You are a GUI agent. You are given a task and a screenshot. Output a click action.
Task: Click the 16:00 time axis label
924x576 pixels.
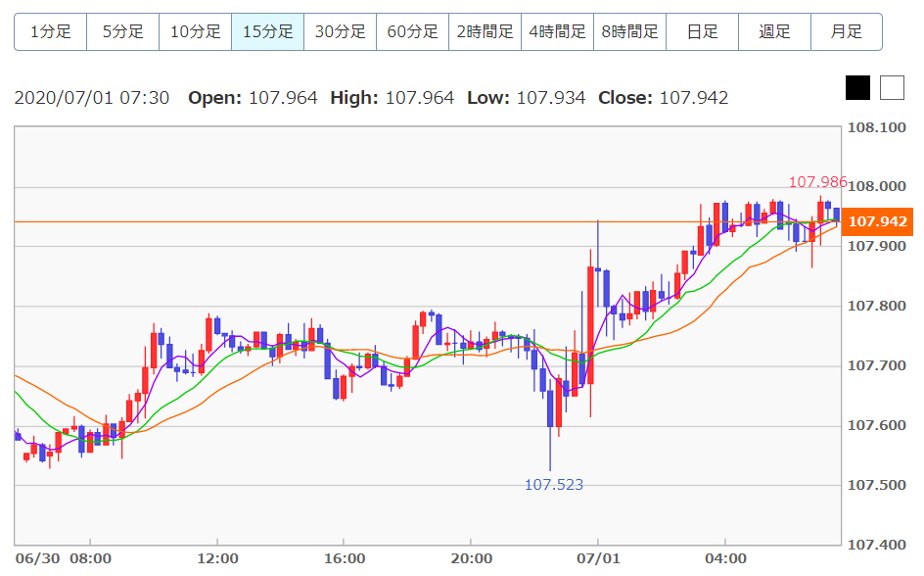(345, 558)
